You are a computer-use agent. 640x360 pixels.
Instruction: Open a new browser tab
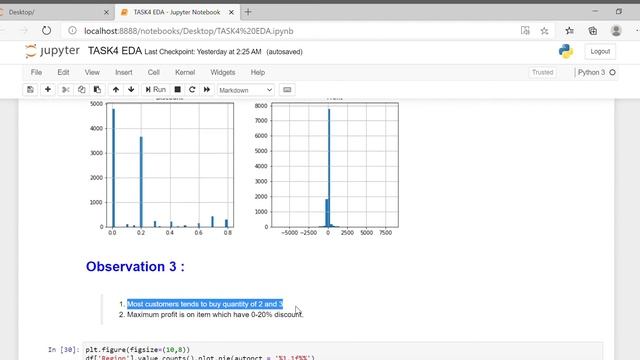(x=248, y=12)
